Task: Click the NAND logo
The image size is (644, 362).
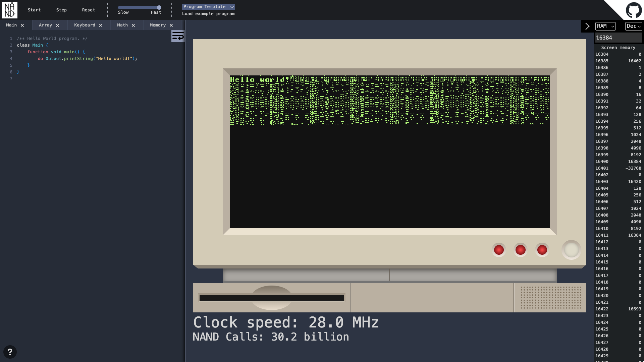Action: pyautogui.click(x=10, y=10)
